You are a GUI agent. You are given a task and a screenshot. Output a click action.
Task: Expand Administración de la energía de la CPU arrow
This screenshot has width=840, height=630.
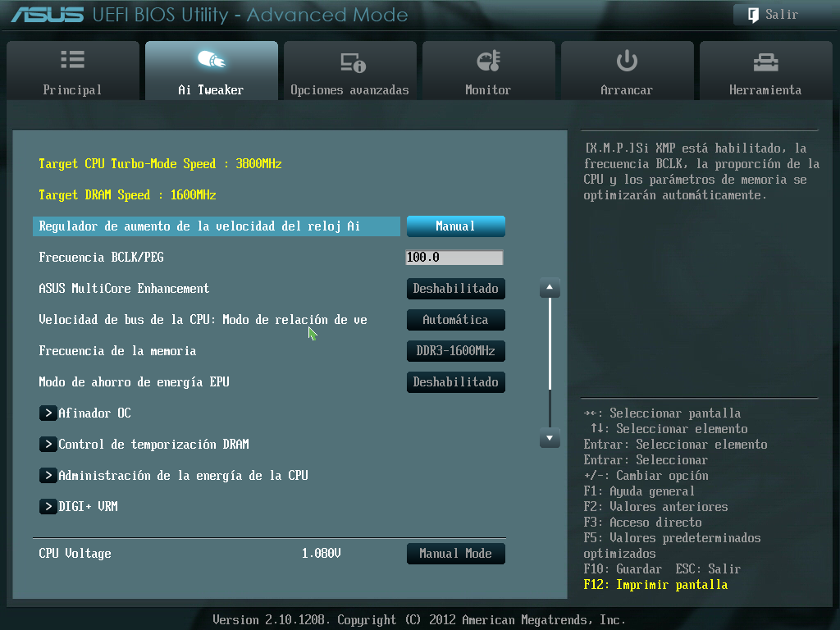[48, 475]
